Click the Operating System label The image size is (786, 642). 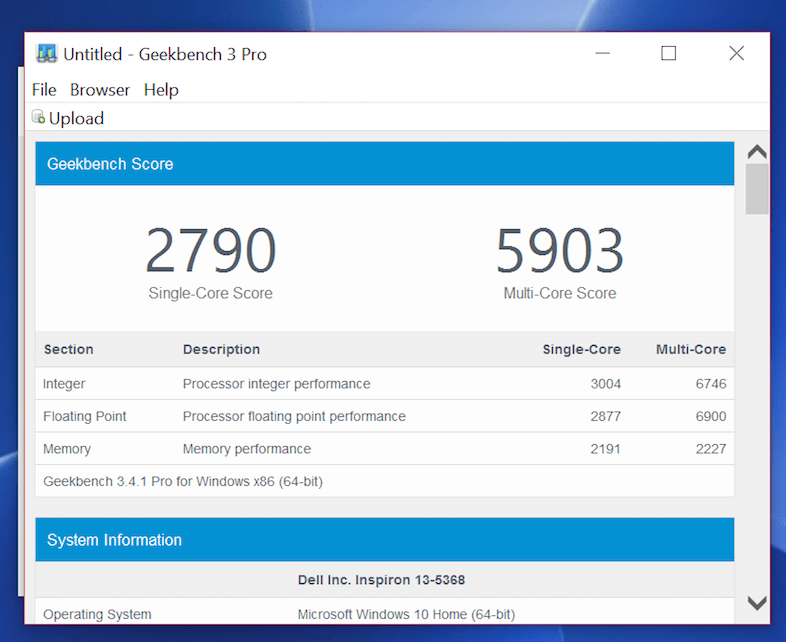[x=97, y=614]
